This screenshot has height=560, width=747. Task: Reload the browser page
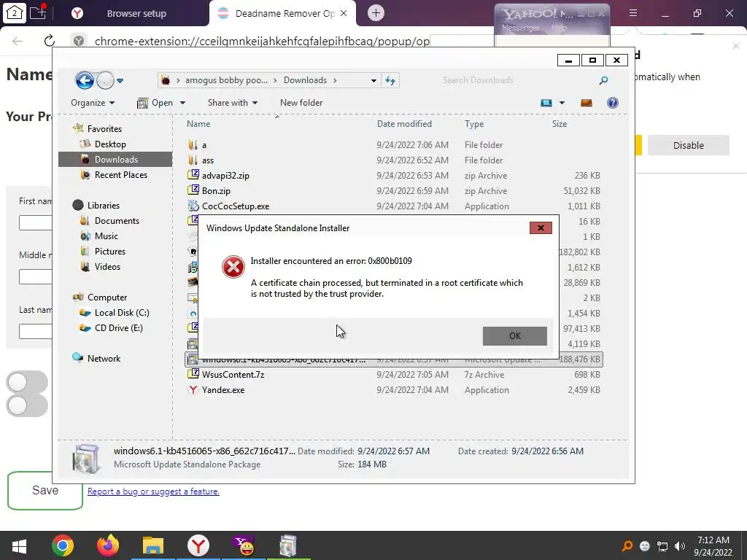pos(49,41)
